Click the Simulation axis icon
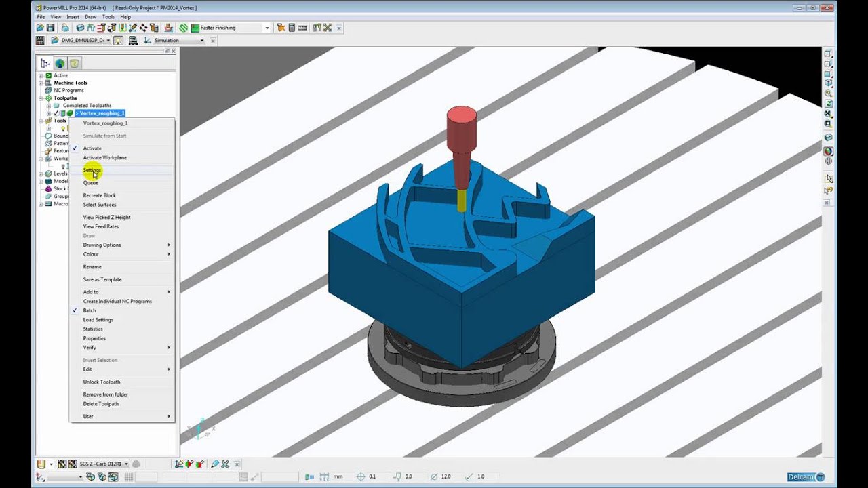This screenshot has width=868, height=488. pos(149,41)
